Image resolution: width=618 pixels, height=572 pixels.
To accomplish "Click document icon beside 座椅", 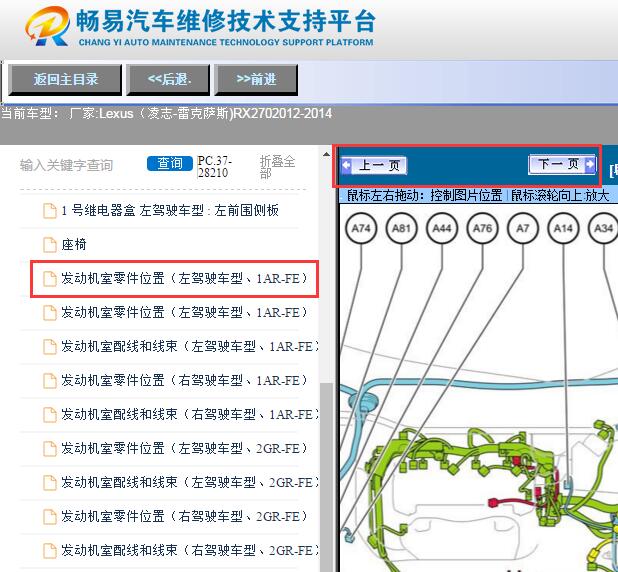I will 50,245.
